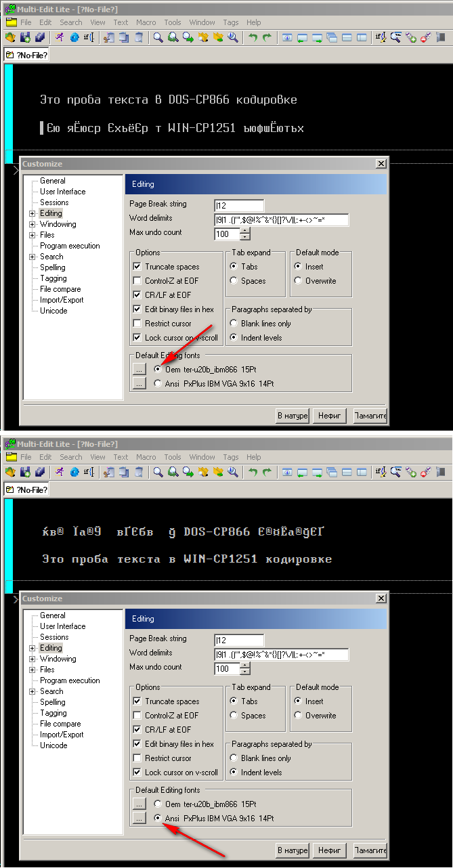This screenshot has width=453, height=868.
Task: Select Unicode tree item in top dialog
Action: click(x=53, y=311)
